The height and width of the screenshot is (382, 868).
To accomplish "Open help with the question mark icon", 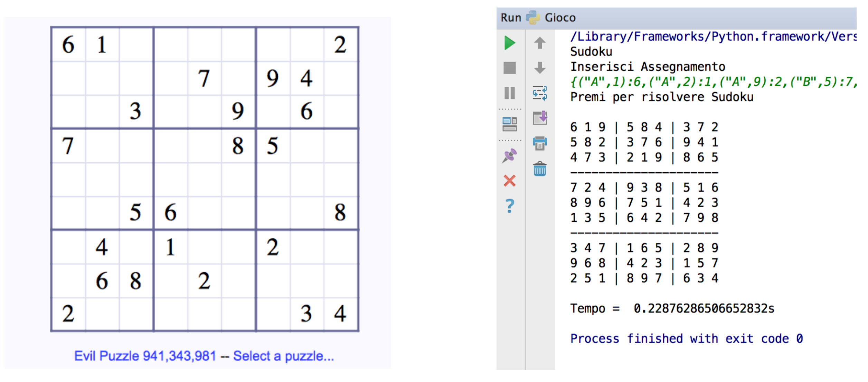I will click(x=510, y=206).
